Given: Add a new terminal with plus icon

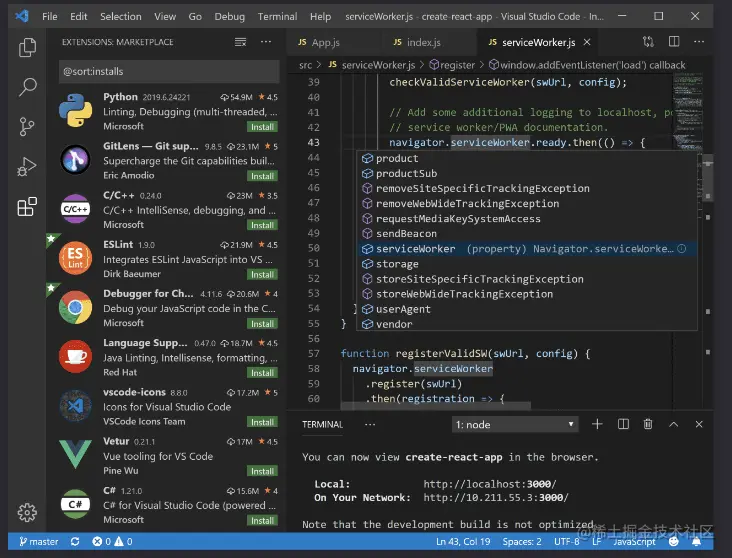Looking at the screenshot, I should coord(597,424).
